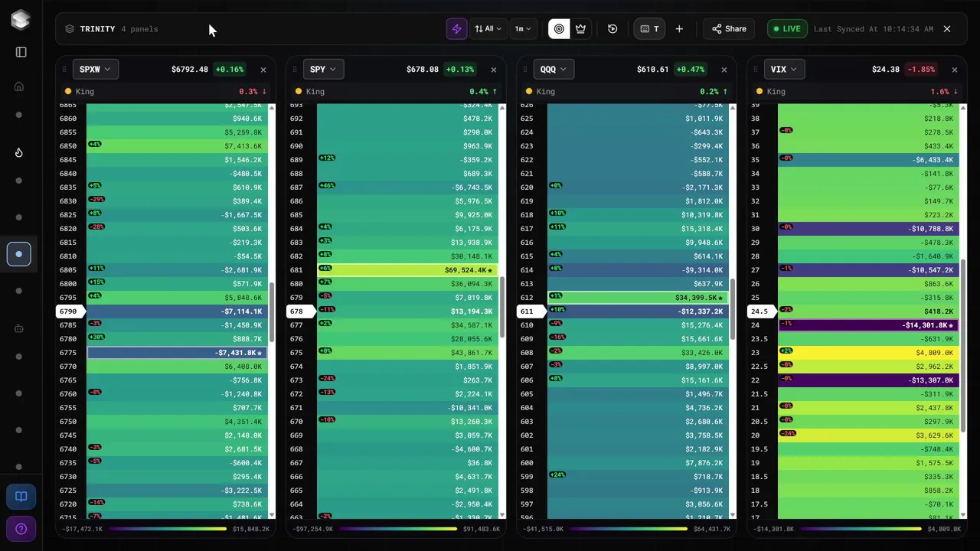This screenshot has width=980, height=551.
Task: Select the target view mode toggle
Action: (559, 29)
